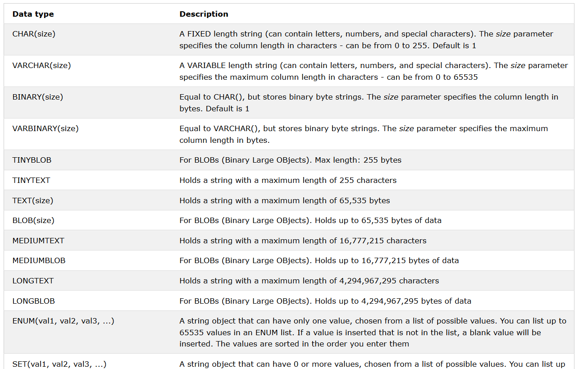Select the MEDIUMTEXT row label
588x369 pixels.
(38, 241)
